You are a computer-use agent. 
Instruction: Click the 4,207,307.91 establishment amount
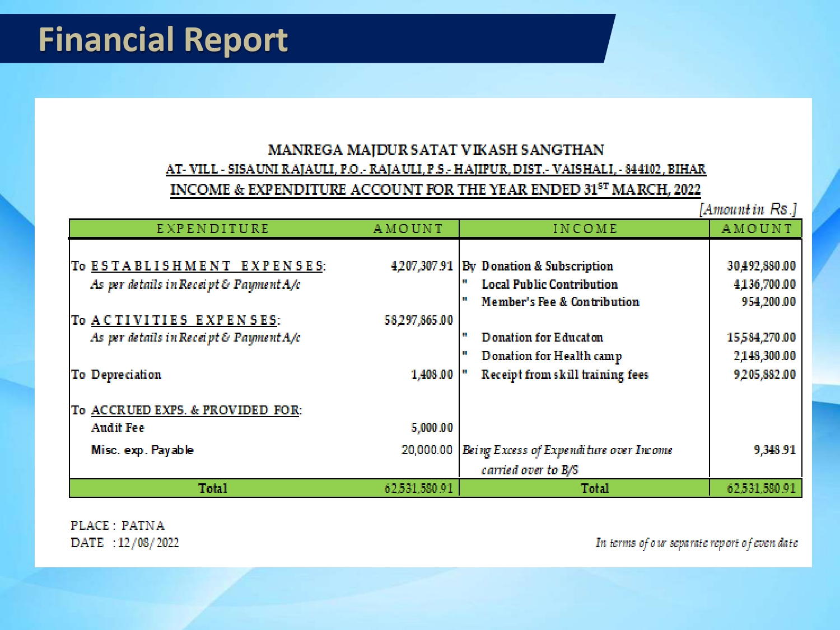pyautogui.click(x=422, y=266)
